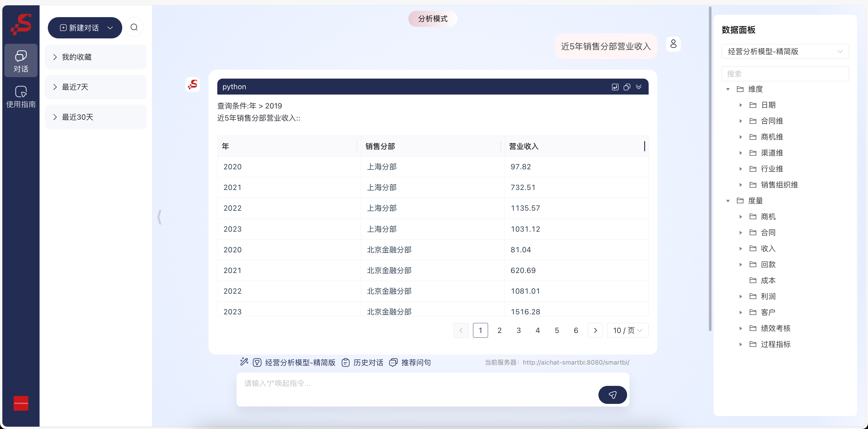
Task: Click the user message bubble 近5年销售分部营业收入
Action: click(606, 46)
